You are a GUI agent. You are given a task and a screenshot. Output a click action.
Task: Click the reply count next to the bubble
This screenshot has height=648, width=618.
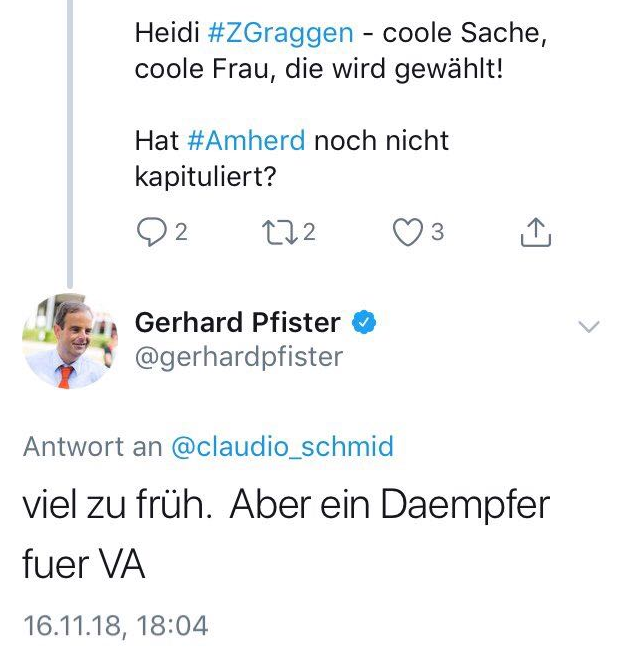[x=181, y=233]
